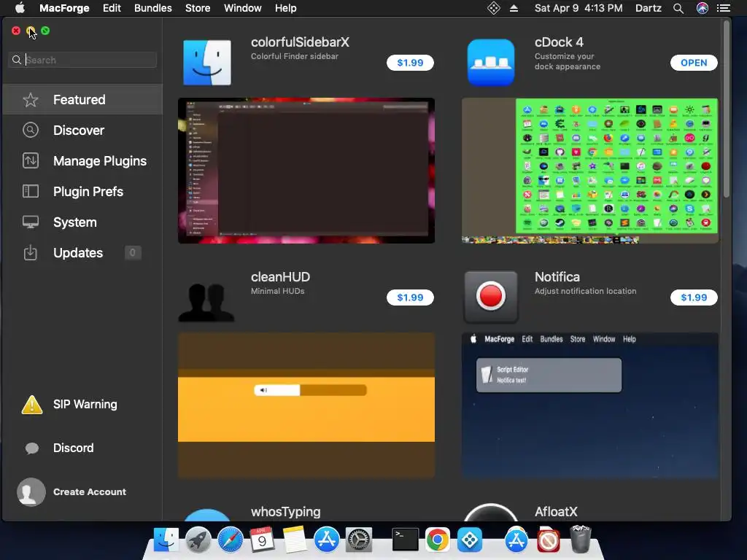Click the yellow SIP Warning triangle icon
The width and height of the screenshot is (747, 560).
pos(32,405)
